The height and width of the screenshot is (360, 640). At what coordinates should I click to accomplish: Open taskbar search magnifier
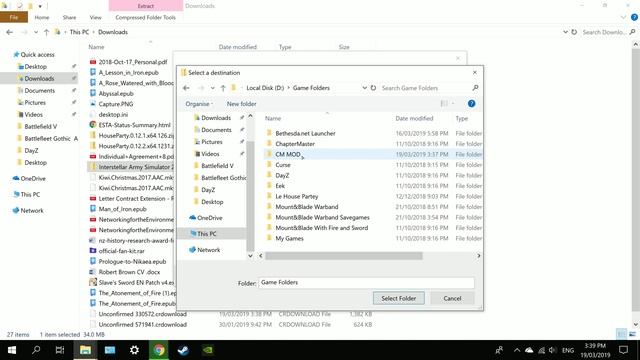point(36,350)
